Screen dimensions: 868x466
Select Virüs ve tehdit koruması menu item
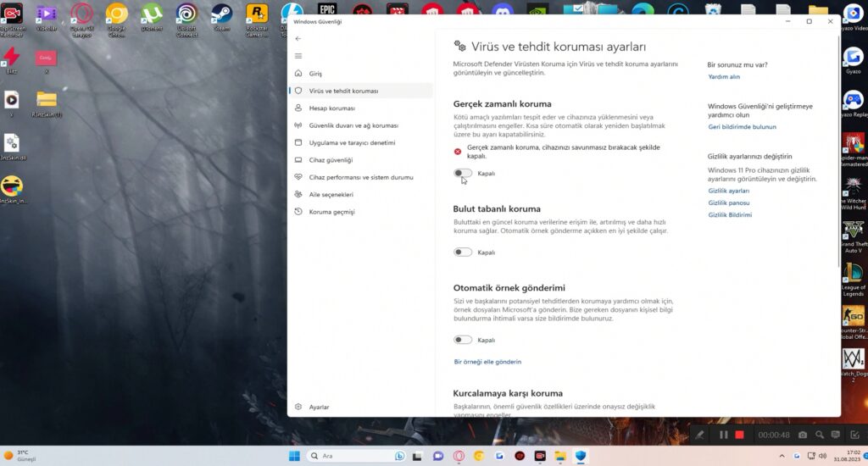click(x=359, y=91)
